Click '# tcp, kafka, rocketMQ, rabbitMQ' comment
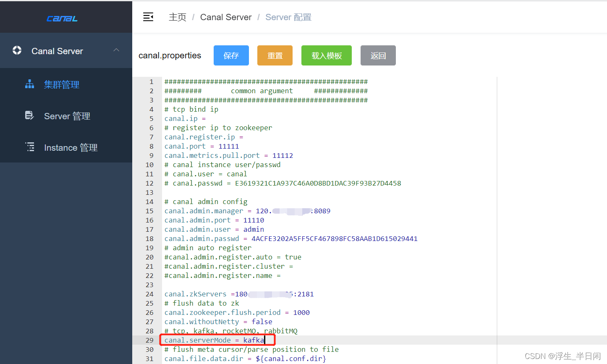The width and height of the screenshot is (607, 364). pos(231,331)
